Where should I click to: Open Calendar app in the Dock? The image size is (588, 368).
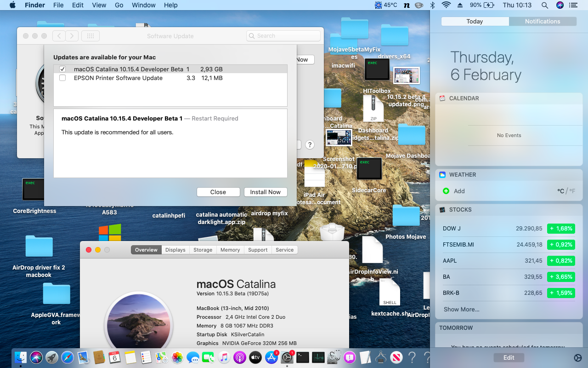pyautogui.click(x=114, y=357)
